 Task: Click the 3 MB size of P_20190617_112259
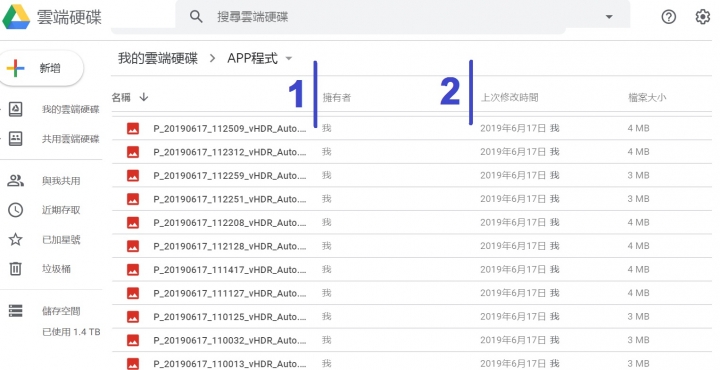[639, 175]
